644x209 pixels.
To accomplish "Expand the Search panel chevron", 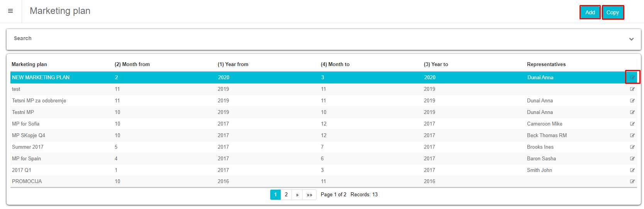I will coord(631,39).
